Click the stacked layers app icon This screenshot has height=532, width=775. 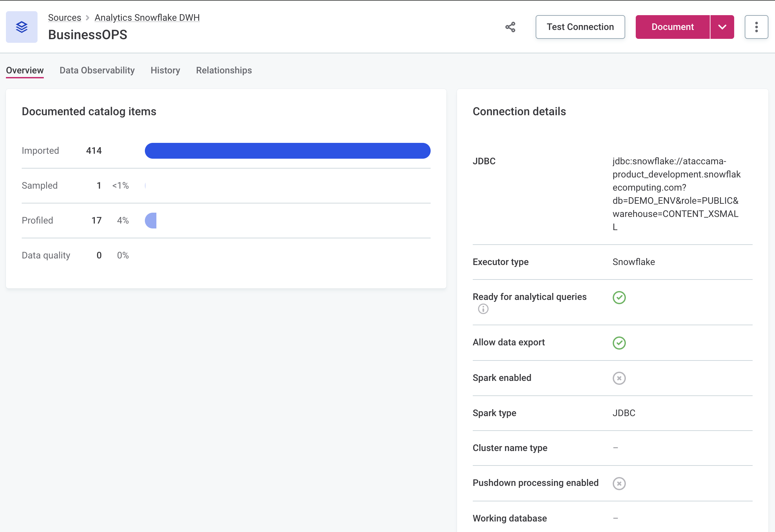(x=22, y=27)
